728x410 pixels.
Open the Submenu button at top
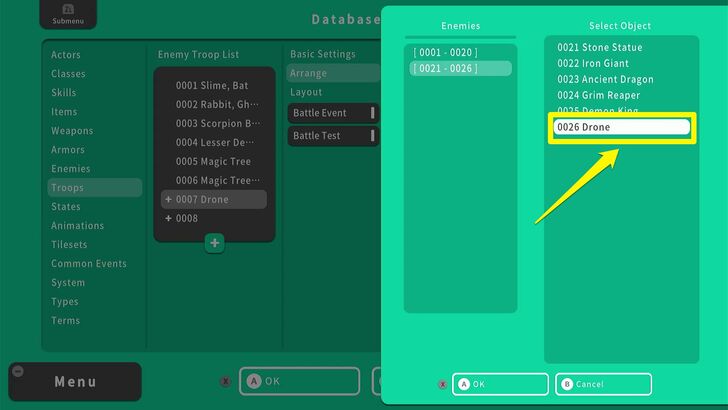pyautogui.click(x=68, y=14)
